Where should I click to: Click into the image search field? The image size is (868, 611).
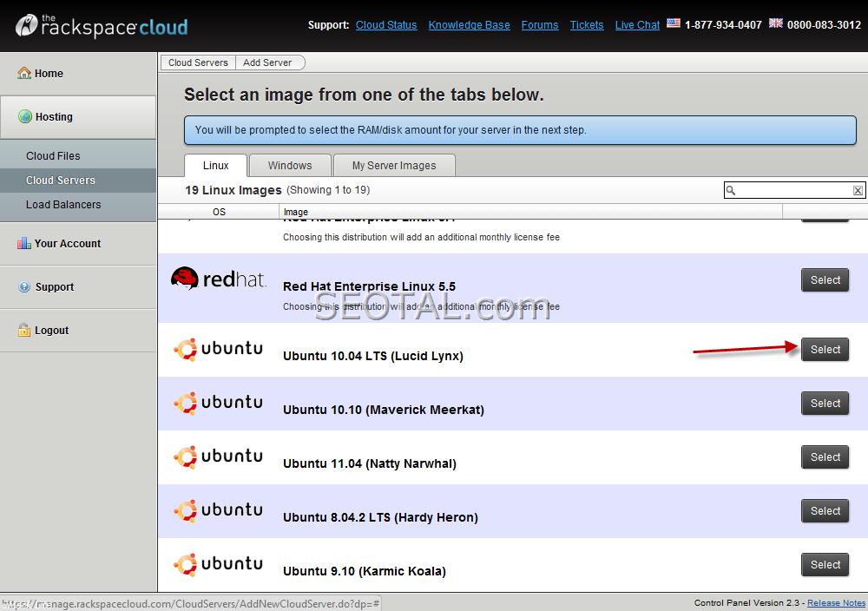click(794, 190)
